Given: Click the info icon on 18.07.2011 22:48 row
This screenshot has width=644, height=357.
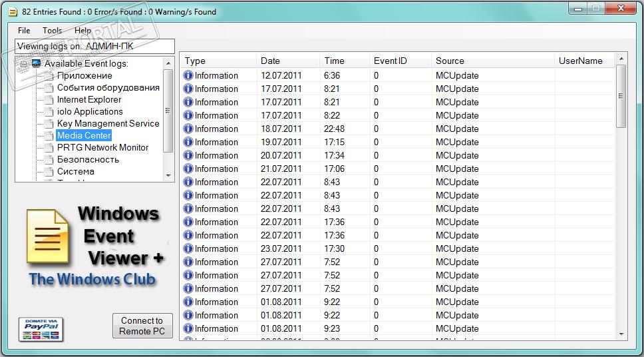Looking at the screenshot, I should 188,129.
